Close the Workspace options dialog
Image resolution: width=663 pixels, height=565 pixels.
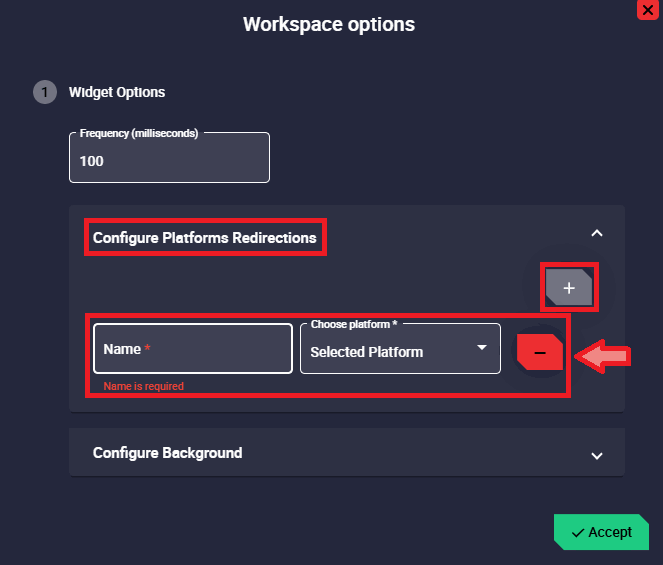(646, 9)
